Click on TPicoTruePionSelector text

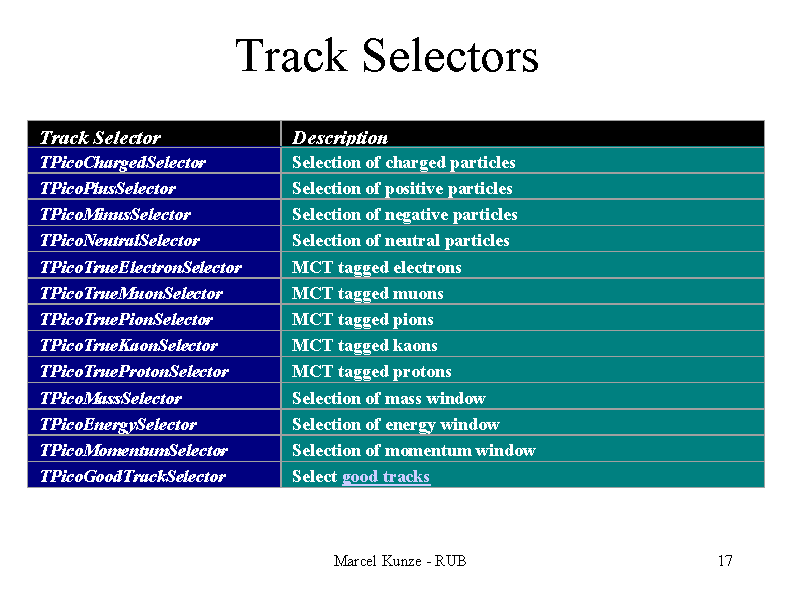(x=127, y=319)
